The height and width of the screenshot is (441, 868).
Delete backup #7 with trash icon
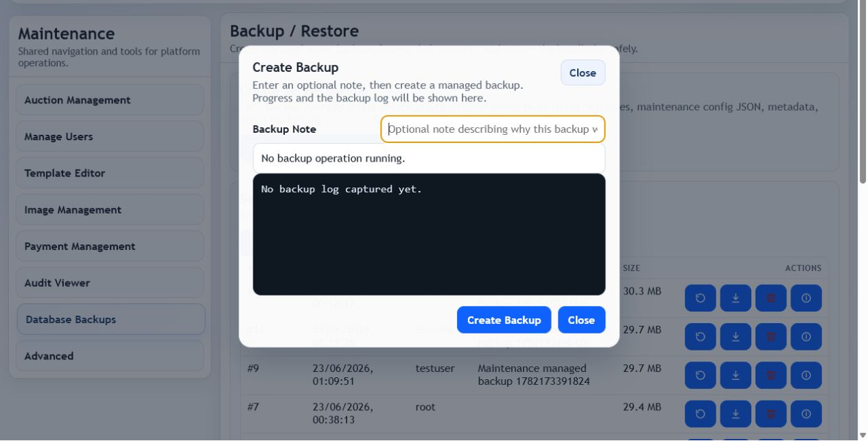[x=771, y=414]
